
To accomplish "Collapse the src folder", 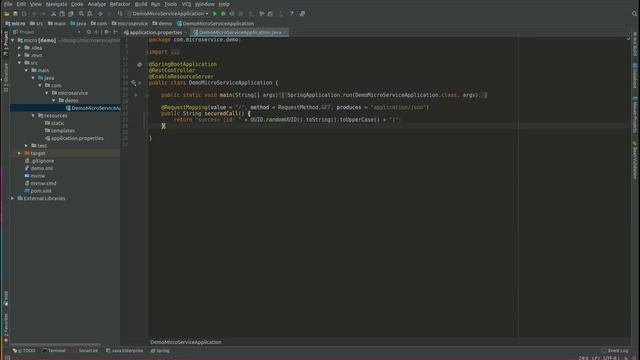I will click(20, 63).
